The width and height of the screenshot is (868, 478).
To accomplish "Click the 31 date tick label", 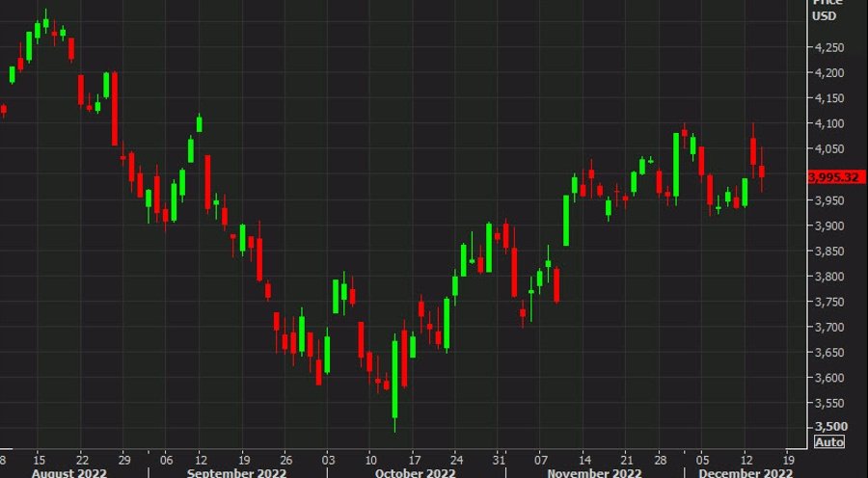I will click(499, 460).
